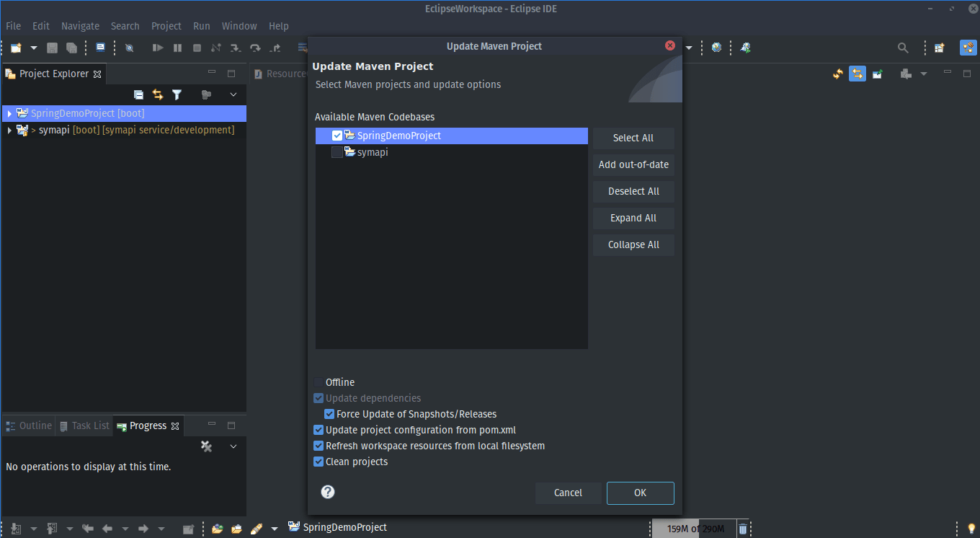Click the Search (magnifier) icon in the toolbar

pyautogui.click(x=903, y=48)
